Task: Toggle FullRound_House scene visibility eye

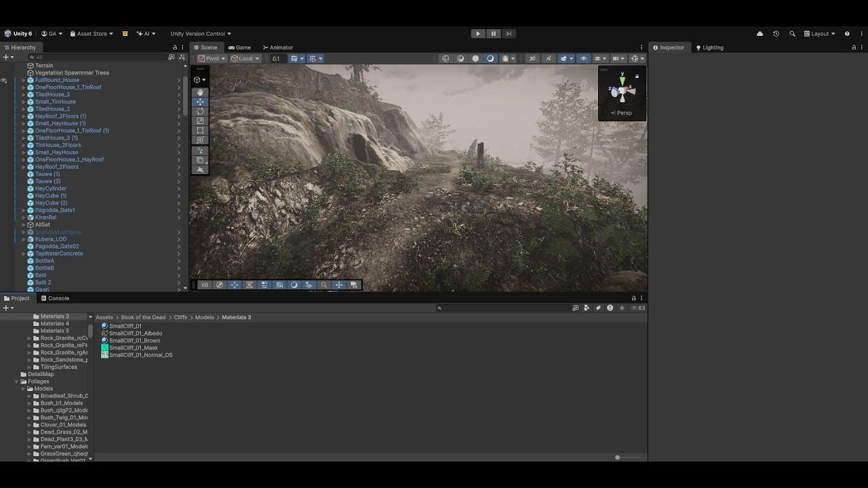Action: click(4, 80)
